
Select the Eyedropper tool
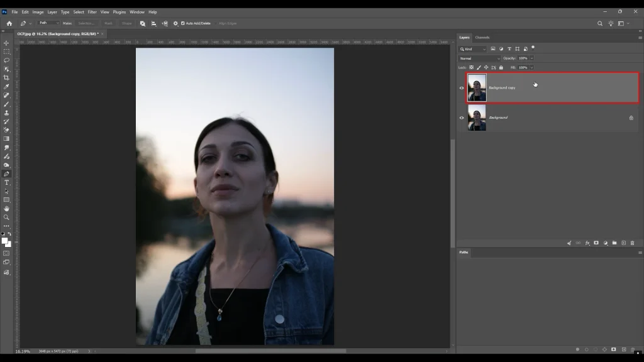[x=6, y=87]
